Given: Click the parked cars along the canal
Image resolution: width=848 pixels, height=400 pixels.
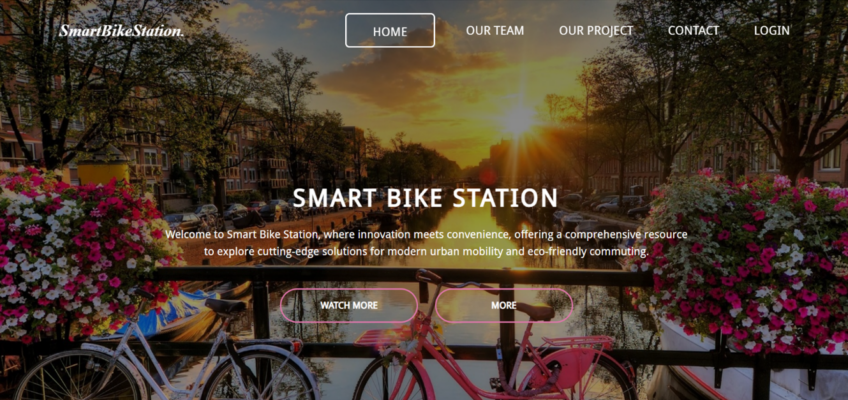Looking at the screenshot, I should tap(227, 214).
